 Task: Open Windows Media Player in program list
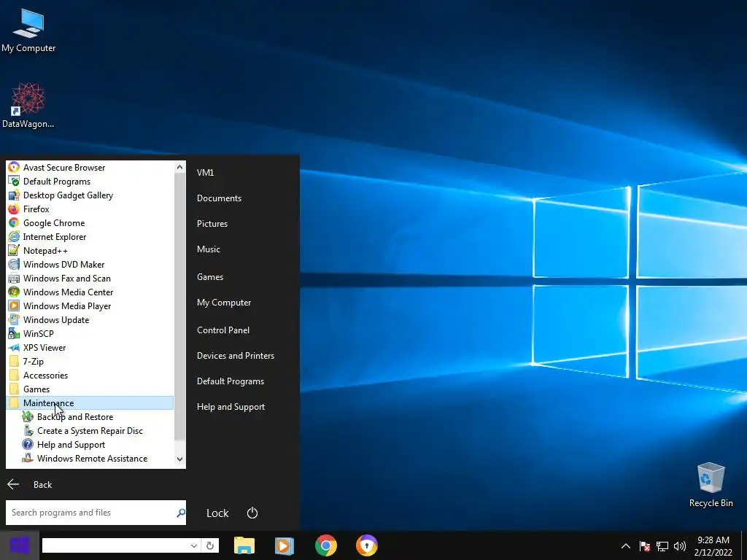tap(90, 306)
